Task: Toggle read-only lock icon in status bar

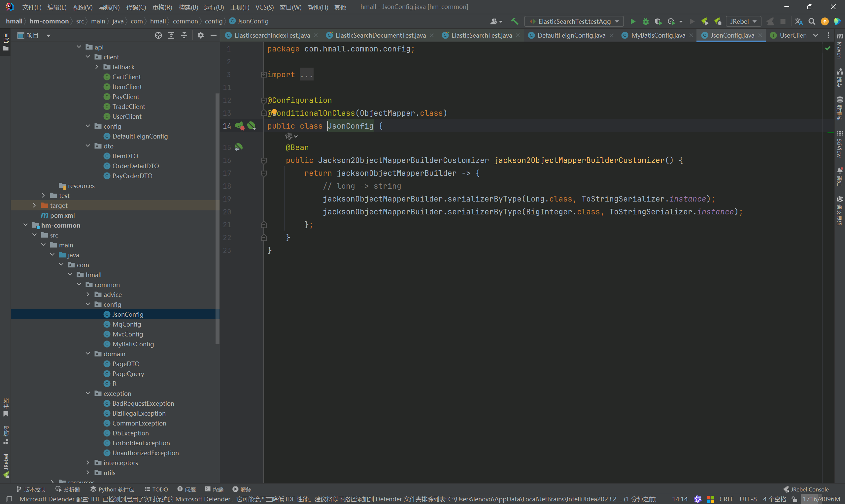Action: 794,499
